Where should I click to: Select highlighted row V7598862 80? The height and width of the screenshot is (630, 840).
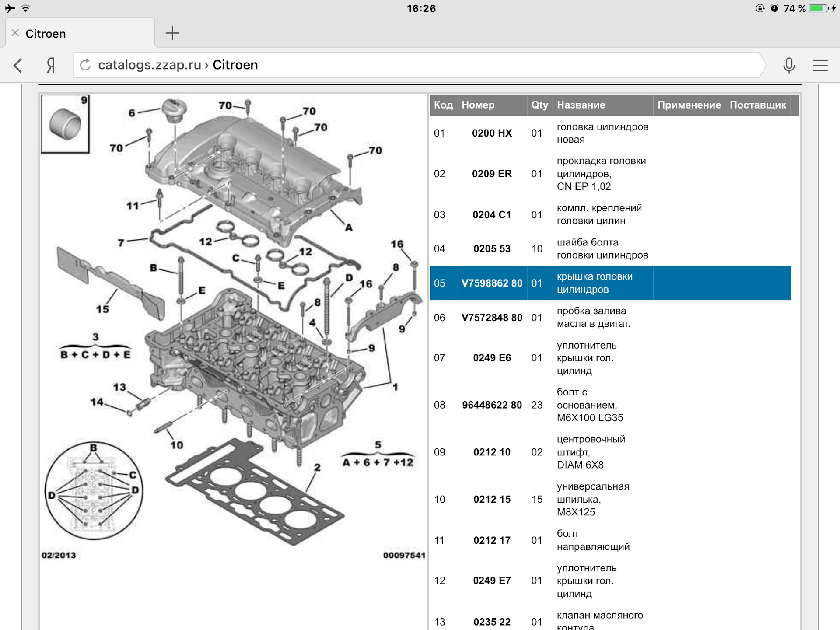point(492,283)
